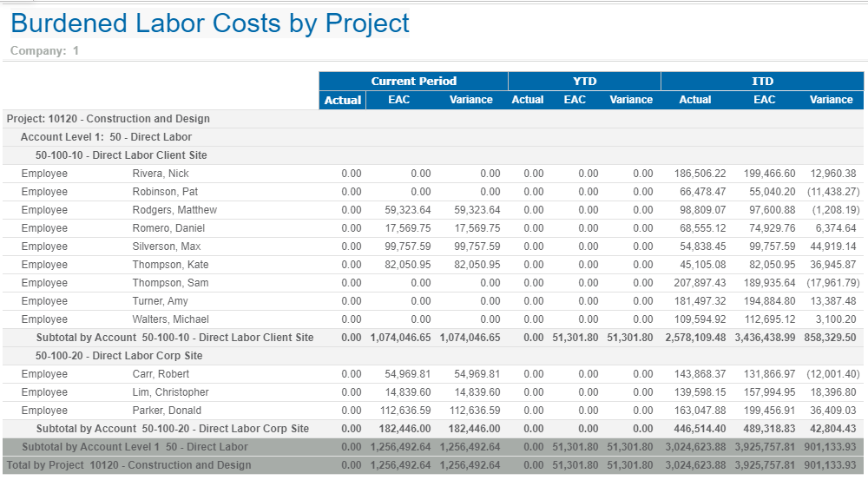868x480 pixels.
Task: Open employee Rodgers, Matthew
Action: pos(174,210)
